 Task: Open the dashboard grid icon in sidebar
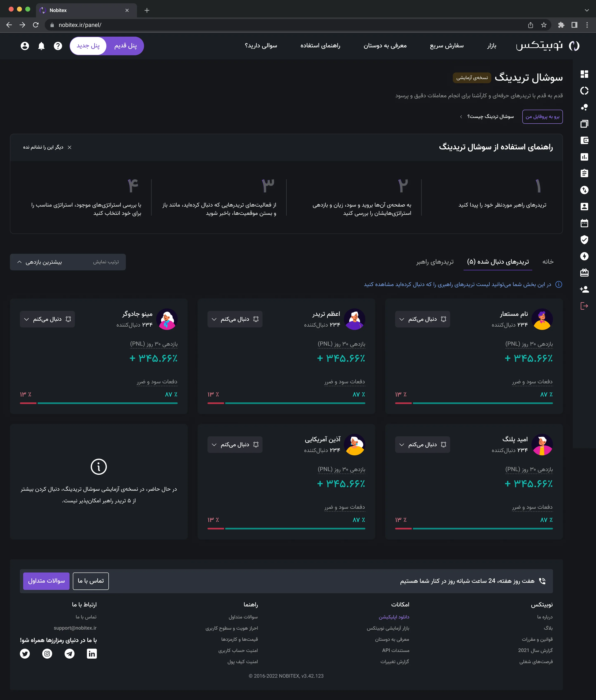click(584, 74)
